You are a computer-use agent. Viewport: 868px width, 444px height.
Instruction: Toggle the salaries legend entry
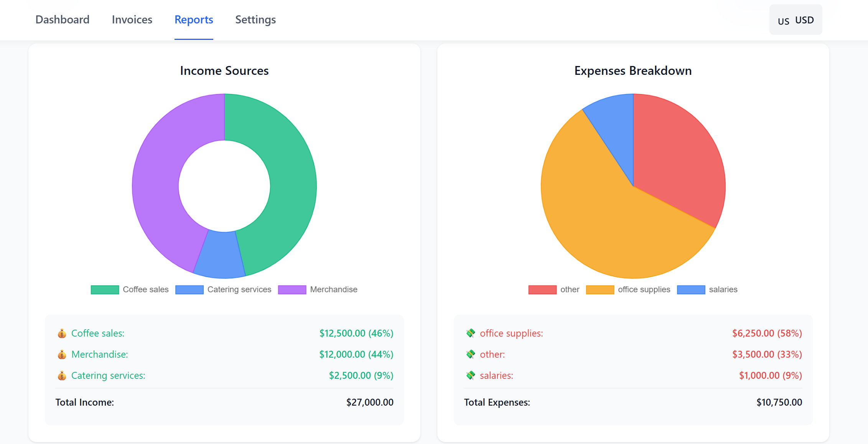(708, 289)
